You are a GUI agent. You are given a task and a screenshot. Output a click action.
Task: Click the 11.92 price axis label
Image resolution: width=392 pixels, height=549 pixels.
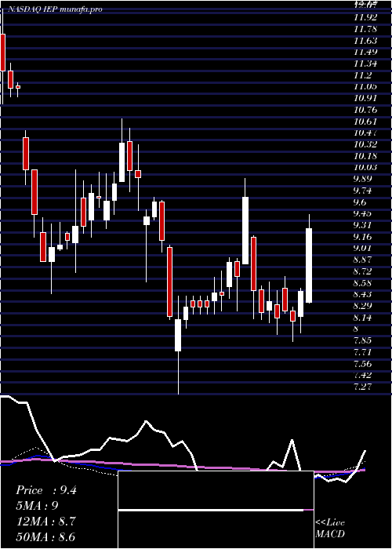pyautogui.click(x=365, y=17)
